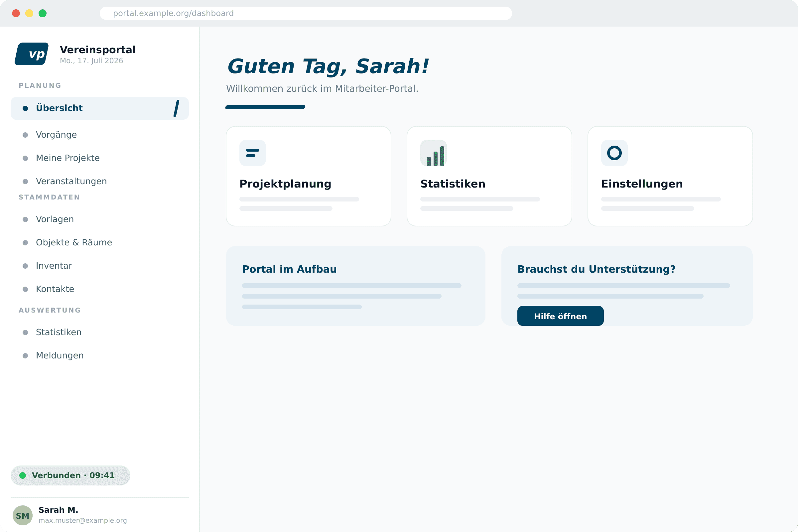Click the green maximize window button
Viewport: 798px width, 532px height.
(43, 13)
